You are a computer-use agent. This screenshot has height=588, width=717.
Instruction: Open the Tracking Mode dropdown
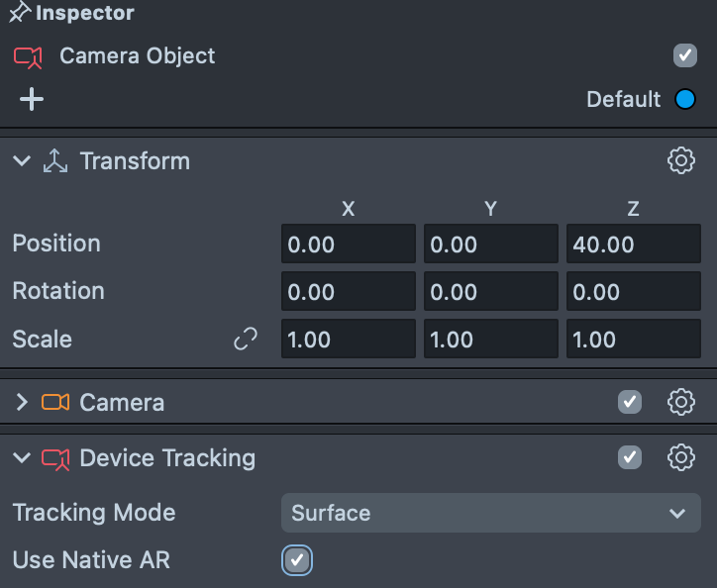pyautogui.click(x=490, y=513)
